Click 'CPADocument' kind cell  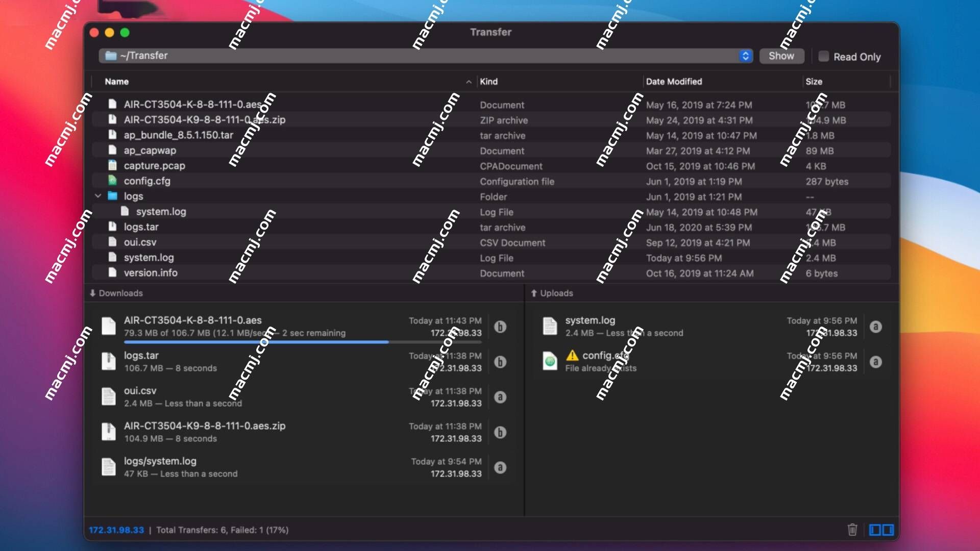(511, 166)
